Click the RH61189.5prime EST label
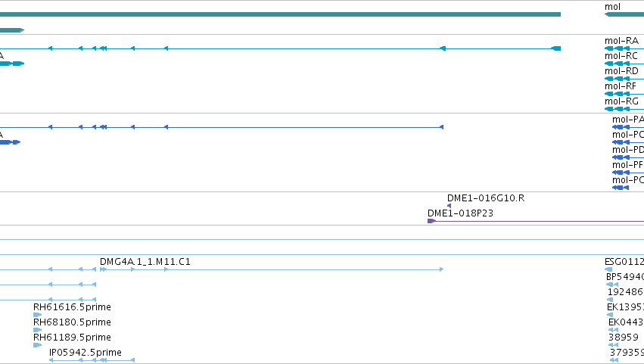 pos(72,338)
